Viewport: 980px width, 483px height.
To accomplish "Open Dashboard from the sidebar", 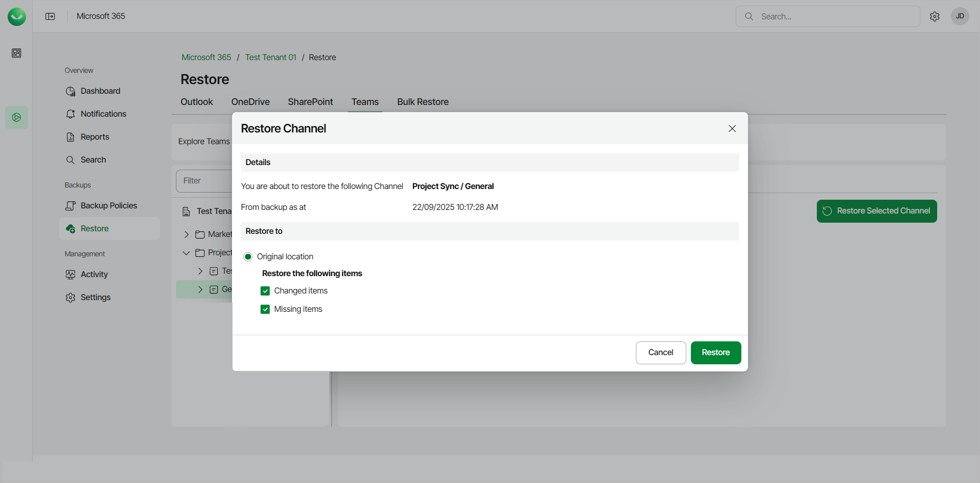I will tap(100, 91).
